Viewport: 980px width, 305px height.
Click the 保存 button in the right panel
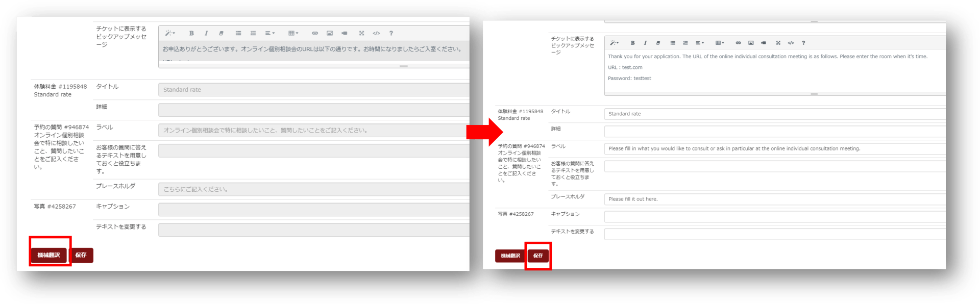[538, 256]
